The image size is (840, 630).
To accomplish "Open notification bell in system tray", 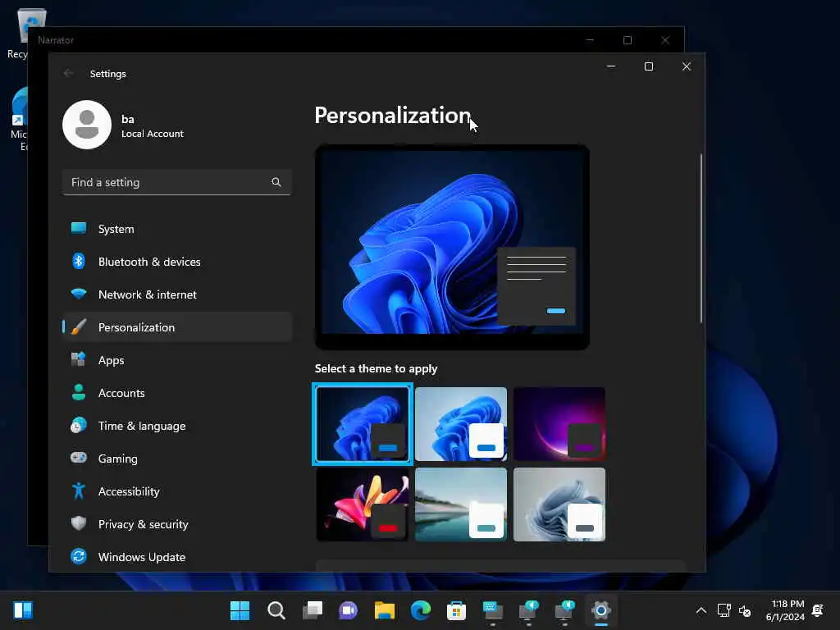I will 818,610.
